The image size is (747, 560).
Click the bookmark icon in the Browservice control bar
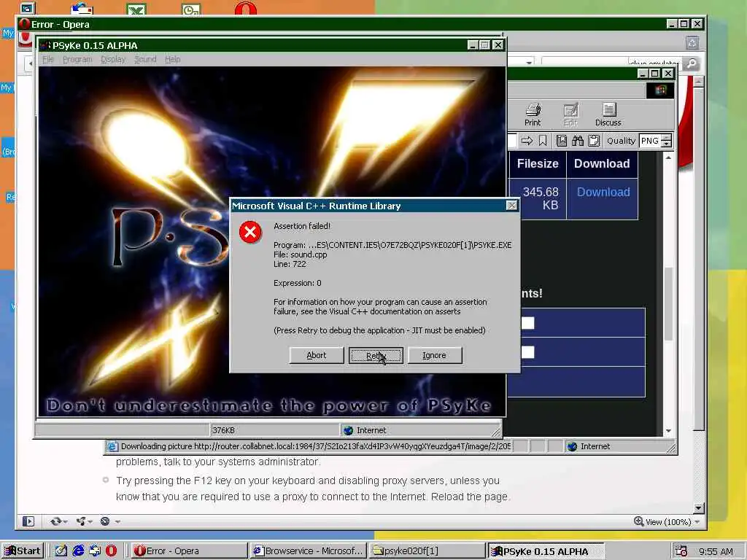[x=543, y=141]
